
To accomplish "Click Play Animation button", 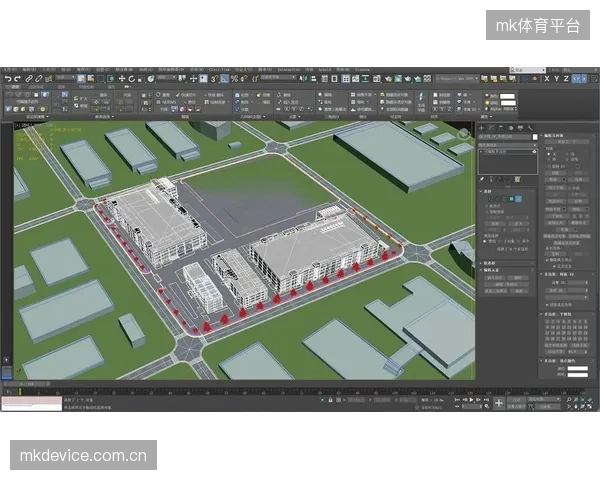I will (x=471, y=400).
